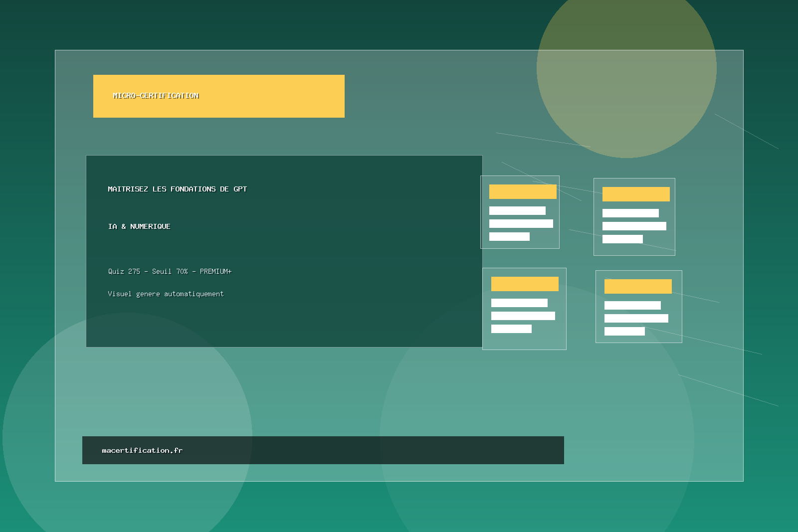This screenshot has width=798, height=532.
Task: Click the Quiz 275 - Seuil 70% line
Action: pyautogui.click(x=170, y=271)
